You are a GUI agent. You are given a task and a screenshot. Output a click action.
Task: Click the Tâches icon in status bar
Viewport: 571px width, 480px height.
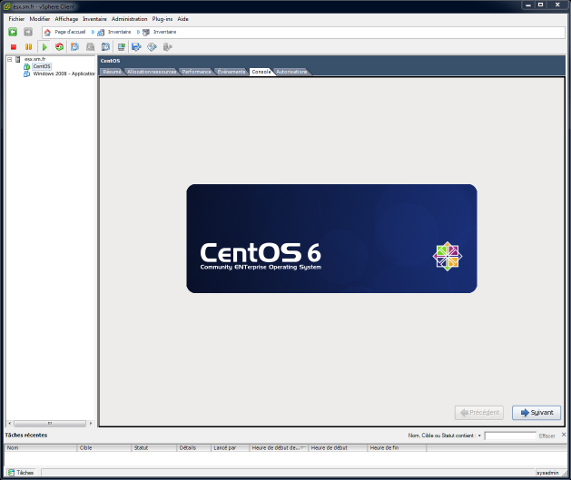[x=11, y=472]
